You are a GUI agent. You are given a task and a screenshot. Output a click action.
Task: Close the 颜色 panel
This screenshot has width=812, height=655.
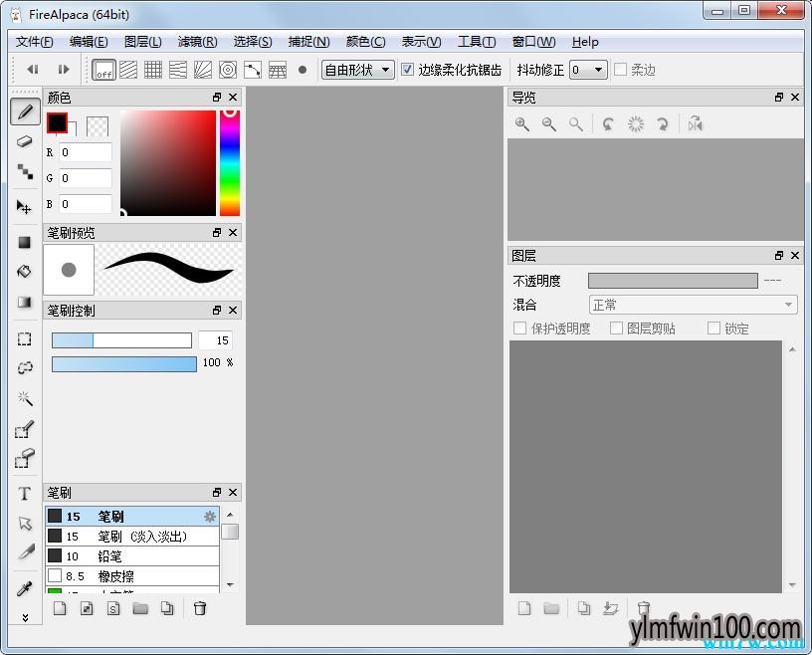point(233,97)
